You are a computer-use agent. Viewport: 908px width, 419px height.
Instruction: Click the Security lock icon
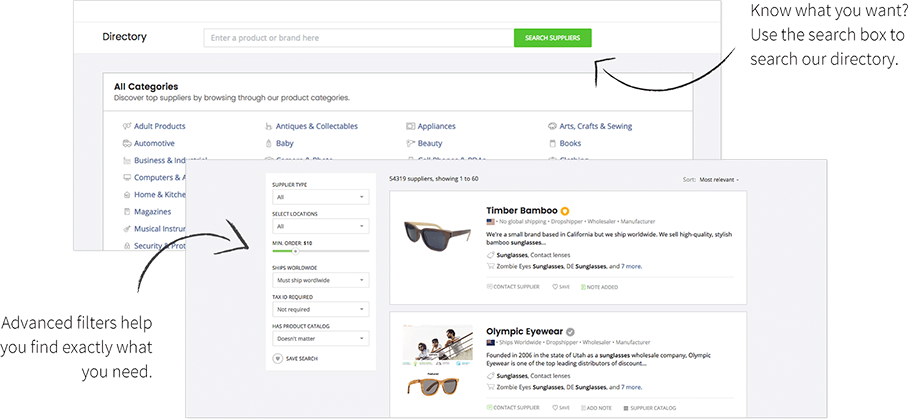pyautogui.click(x=127, y=246)
